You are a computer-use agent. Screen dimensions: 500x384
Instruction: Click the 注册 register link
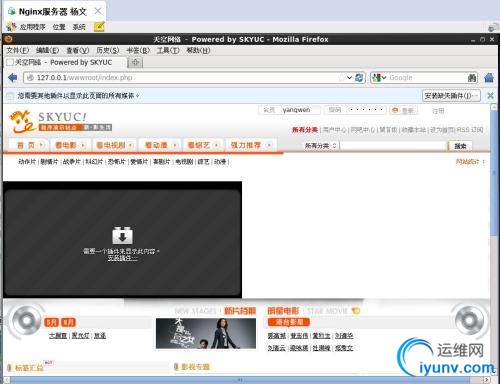tap(438, 111)
